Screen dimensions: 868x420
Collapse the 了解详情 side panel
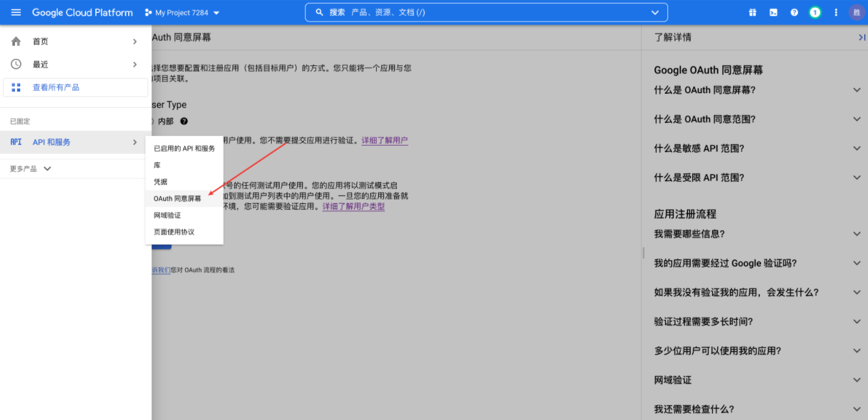pos(862,38)
